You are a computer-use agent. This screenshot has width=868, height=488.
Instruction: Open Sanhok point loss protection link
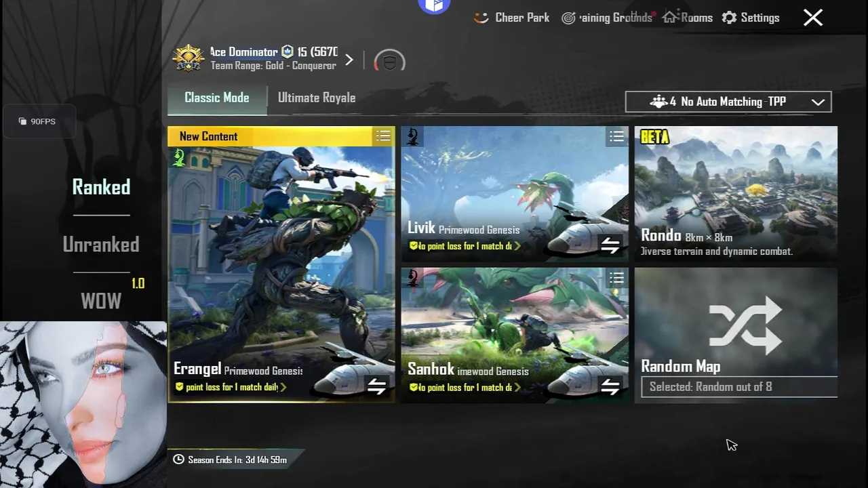click(465, 387)
